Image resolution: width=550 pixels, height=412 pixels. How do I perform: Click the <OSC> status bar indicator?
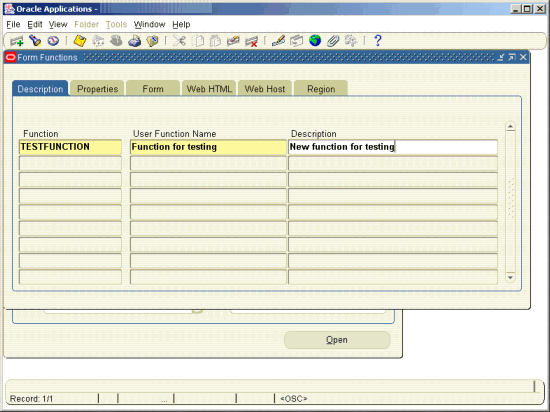[x=294, y=399]
